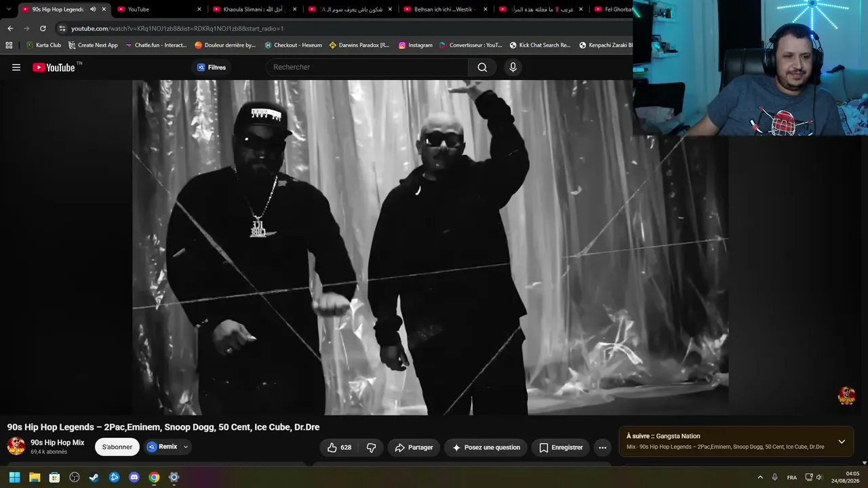Open the Darwins Paradox bookmark
This screenshot has height=488, width=868.
pyautogui.click(x=359, y=45)
